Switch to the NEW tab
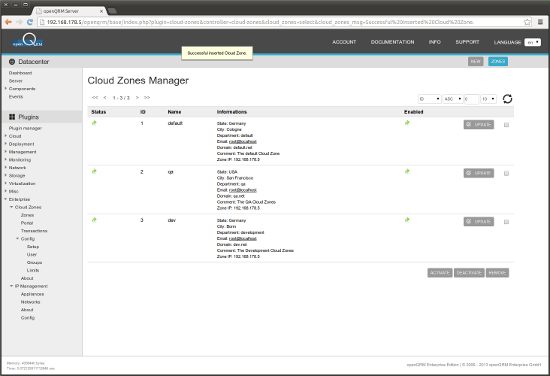Viewport: 550px width, 376px height. [476, 61]
